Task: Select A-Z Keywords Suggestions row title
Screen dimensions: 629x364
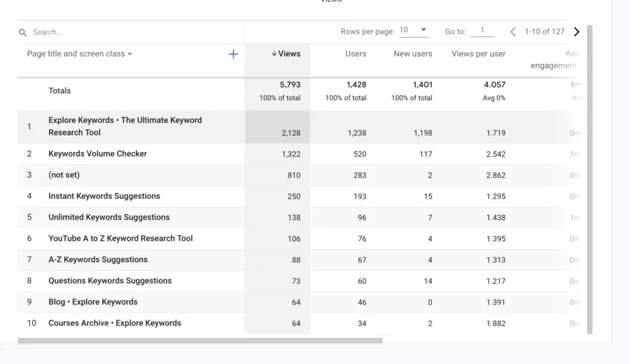Action: click(98, 260)
